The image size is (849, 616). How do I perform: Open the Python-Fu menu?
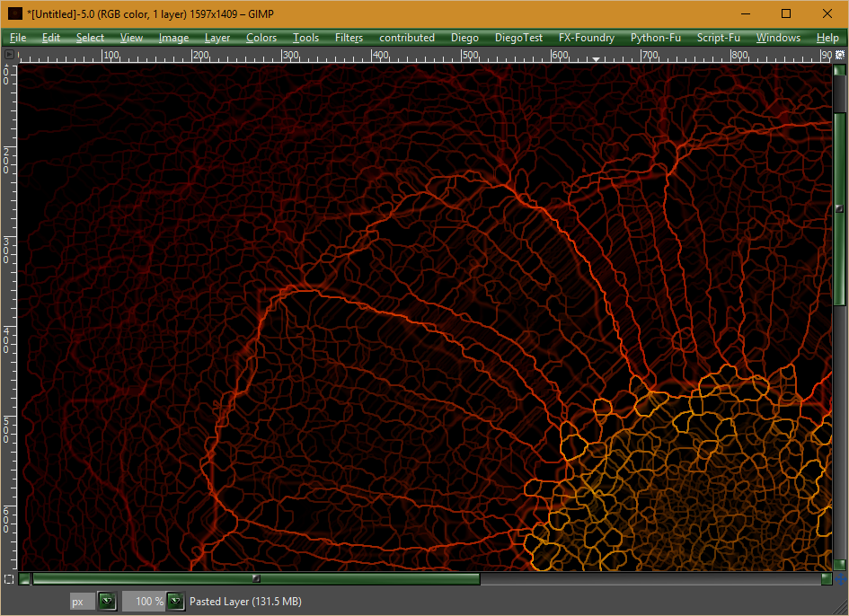(656, 38)
